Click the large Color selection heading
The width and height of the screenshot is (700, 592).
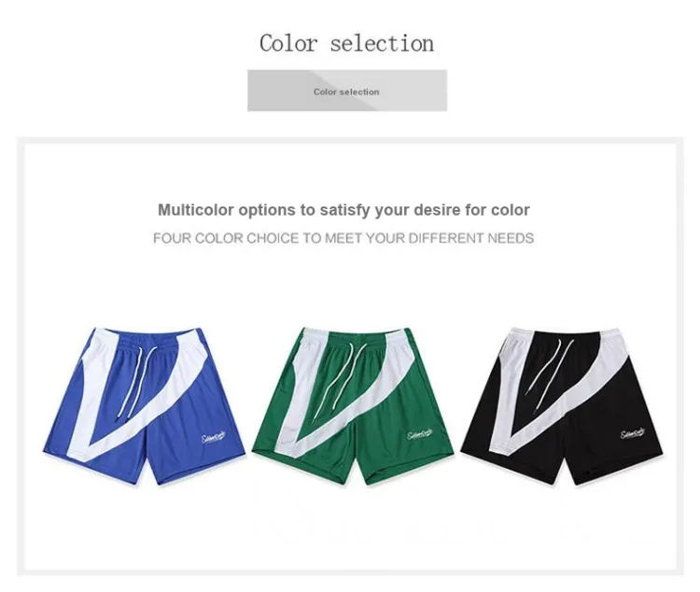[x=346, y=44]
